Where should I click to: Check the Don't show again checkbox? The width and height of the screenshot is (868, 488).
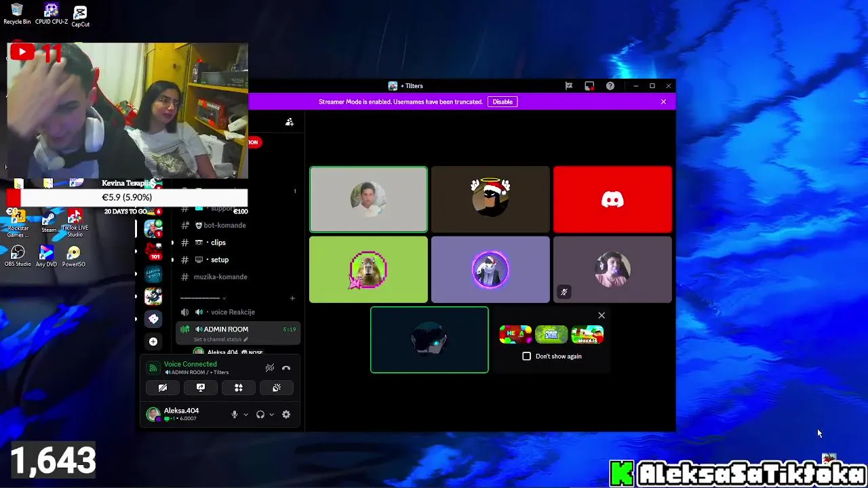tap(527, 356)
